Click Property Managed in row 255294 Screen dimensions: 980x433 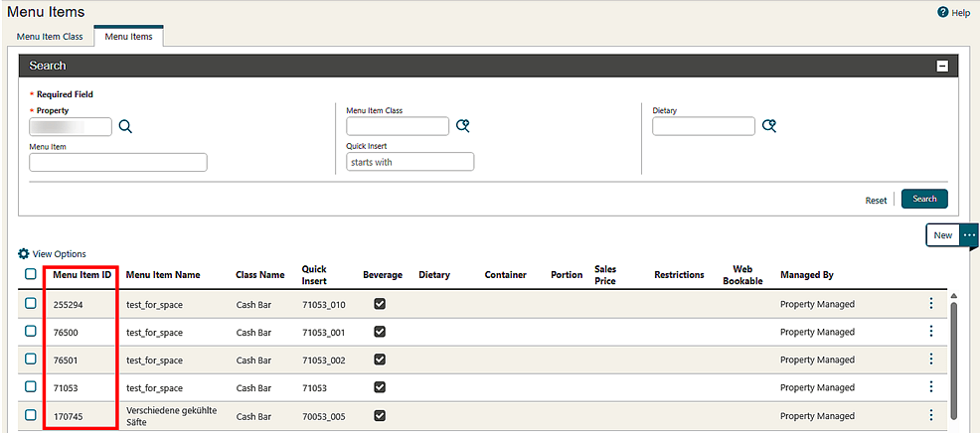[817, 304]
